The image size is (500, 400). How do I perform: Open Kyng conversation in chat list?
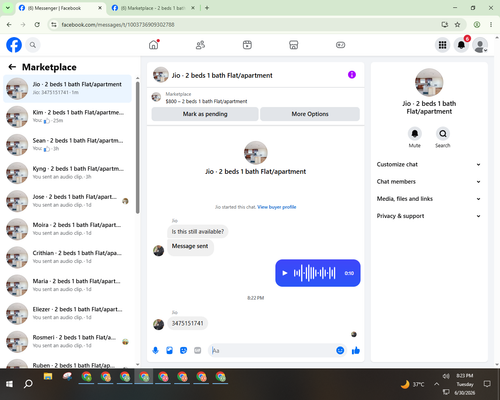(x=67, y=173)
